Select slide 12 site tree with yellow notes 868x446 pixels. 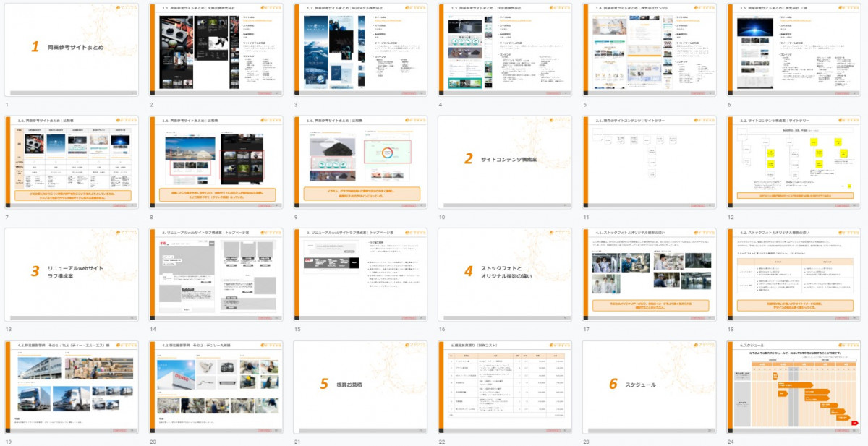tap(794, 161)
